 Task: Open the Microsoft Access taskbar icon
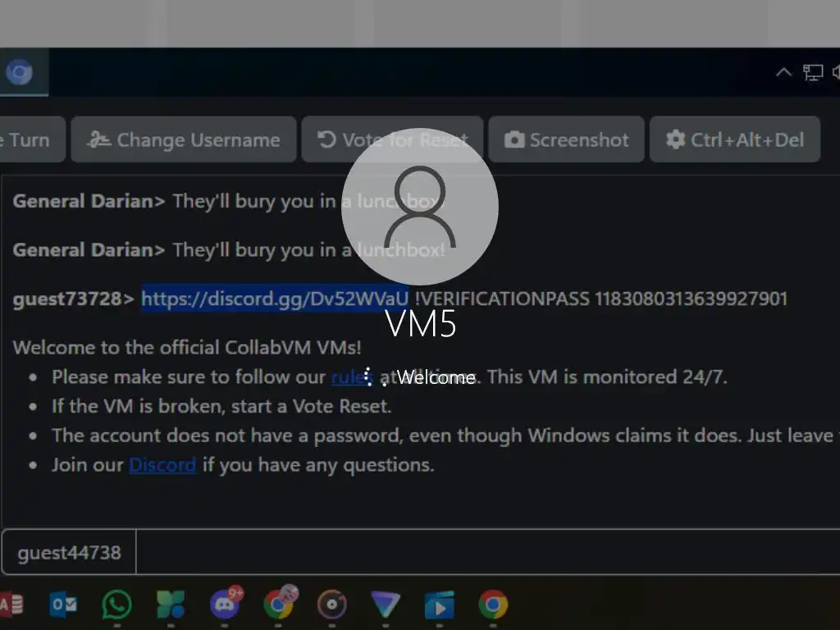click(x=11, y=605)
